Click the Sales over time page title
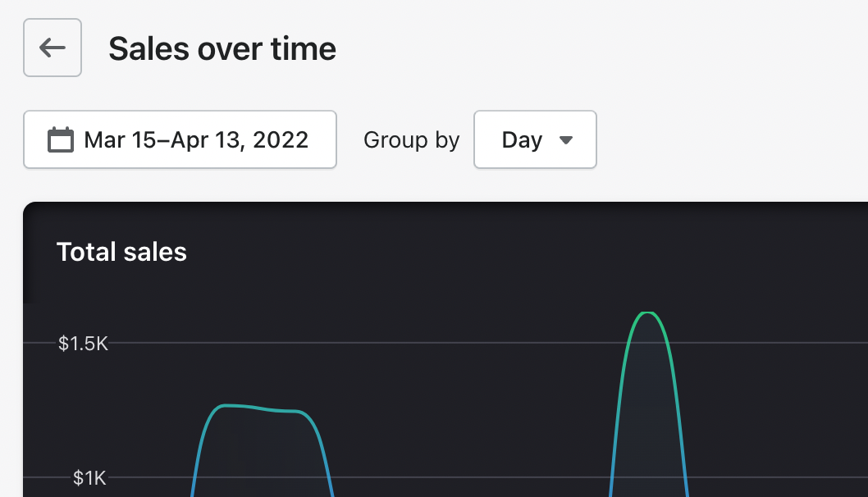The image size is (868, 497). coord(222,48)
